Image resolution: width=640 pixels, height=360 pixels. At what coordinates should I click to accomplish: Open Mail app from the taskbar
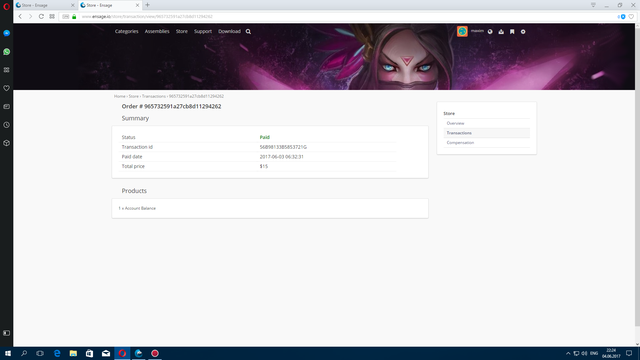(106, 353)
